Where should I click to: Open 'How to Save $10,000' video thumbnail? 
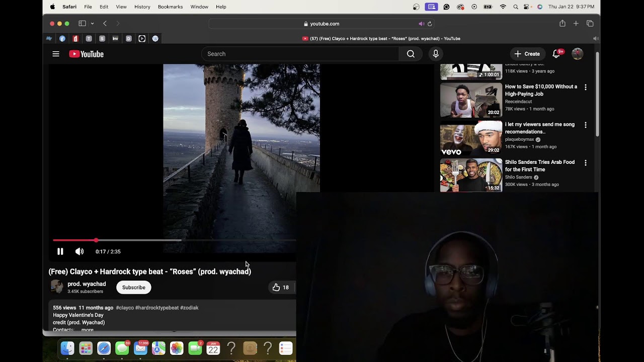point(471,100)
